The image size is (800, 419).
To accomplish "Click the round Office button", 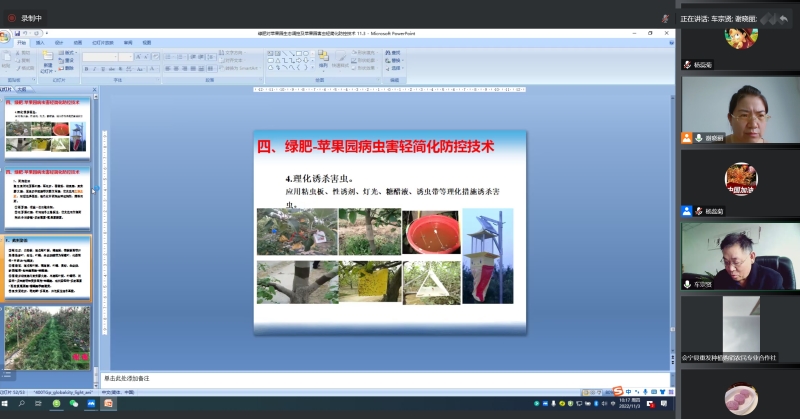I will coord(6,37).
